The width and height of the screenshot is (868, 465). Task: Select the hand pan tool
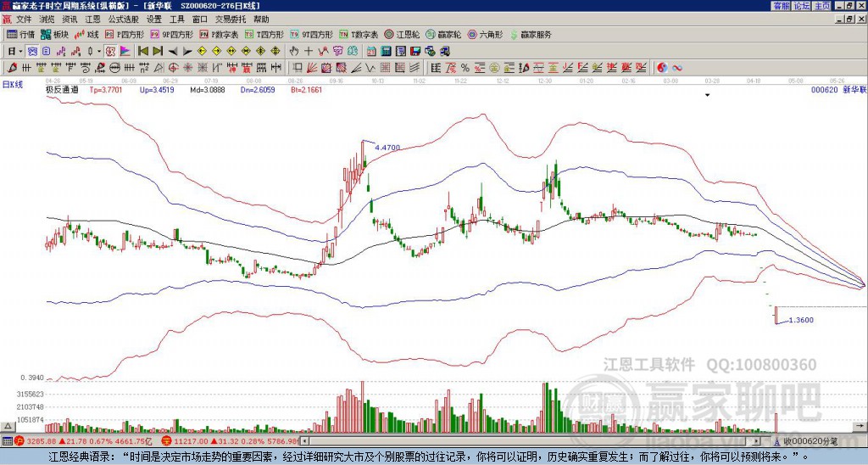coord(294,52)
